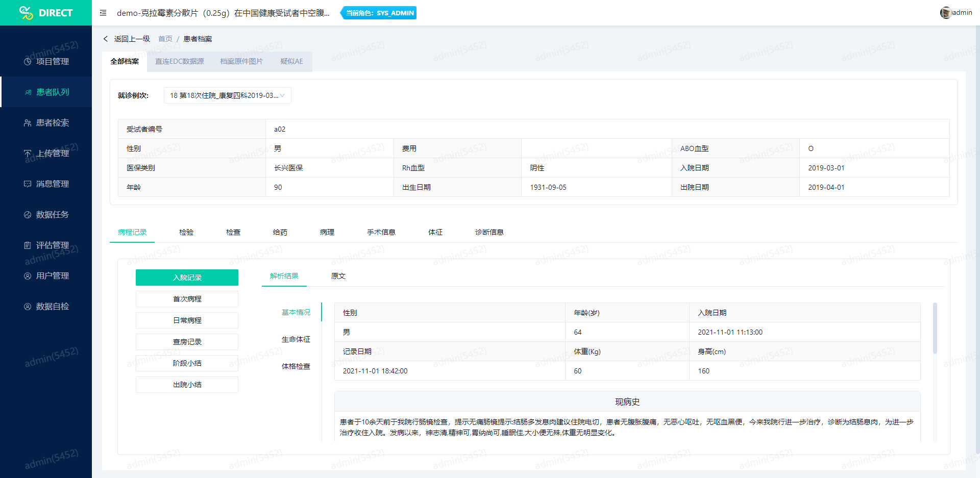Click the 评估管理 document icon
The image size is (980, 478).
(28, 245)
